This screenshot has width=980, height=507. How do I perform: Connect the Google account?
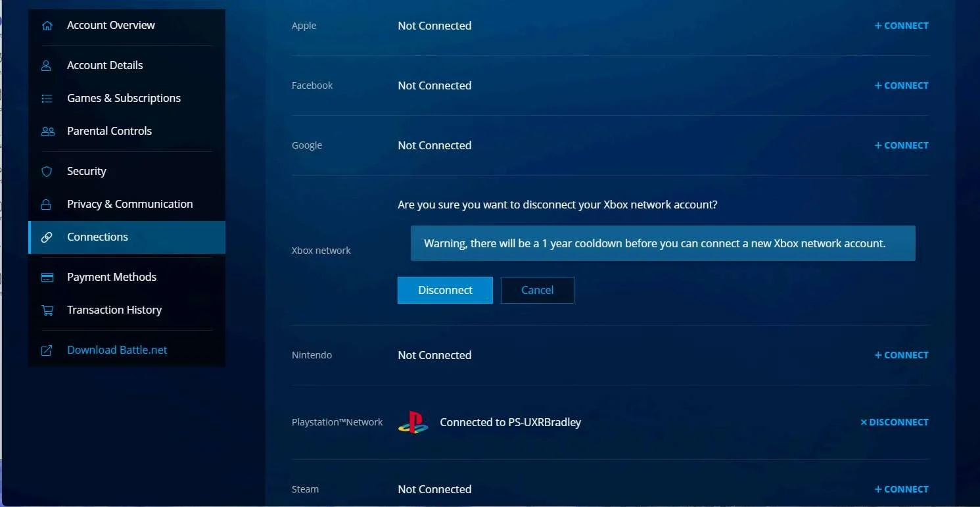(x=901, y=145)
